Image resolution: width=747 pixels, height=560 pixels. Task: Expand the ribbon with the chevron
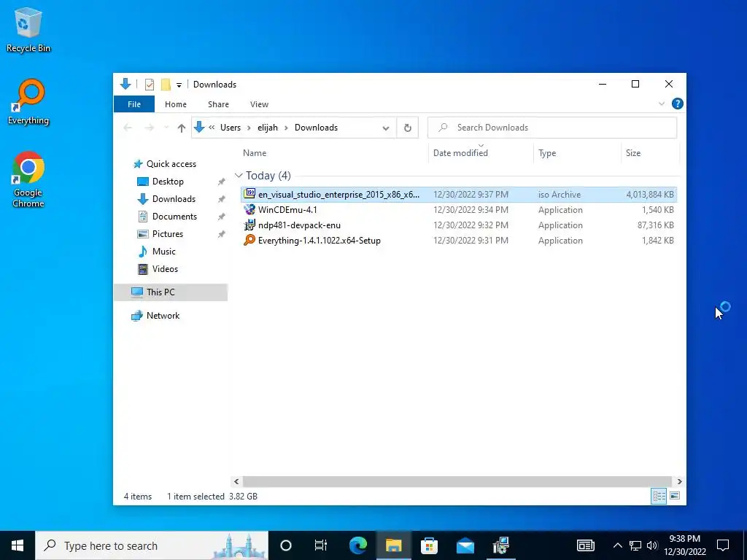[661, 104]
